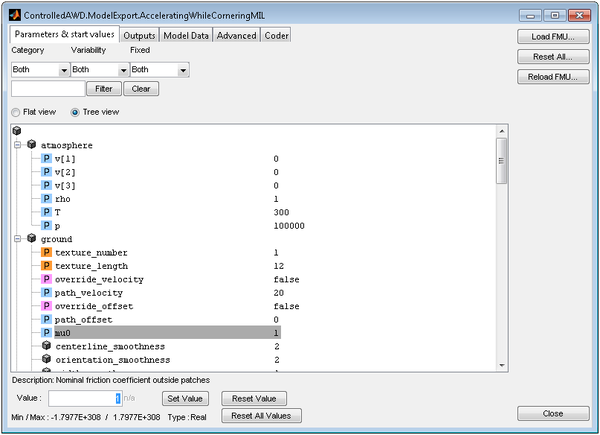
Task: Click the false value of override_velocity
Action: point(286,279)
